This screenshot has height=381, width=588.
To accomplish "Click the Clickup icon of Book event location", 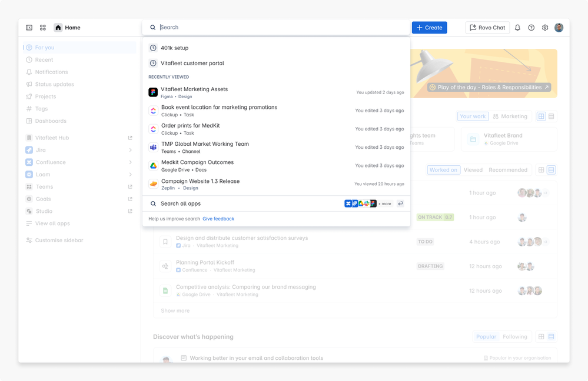I will click(x=153, y=111).
